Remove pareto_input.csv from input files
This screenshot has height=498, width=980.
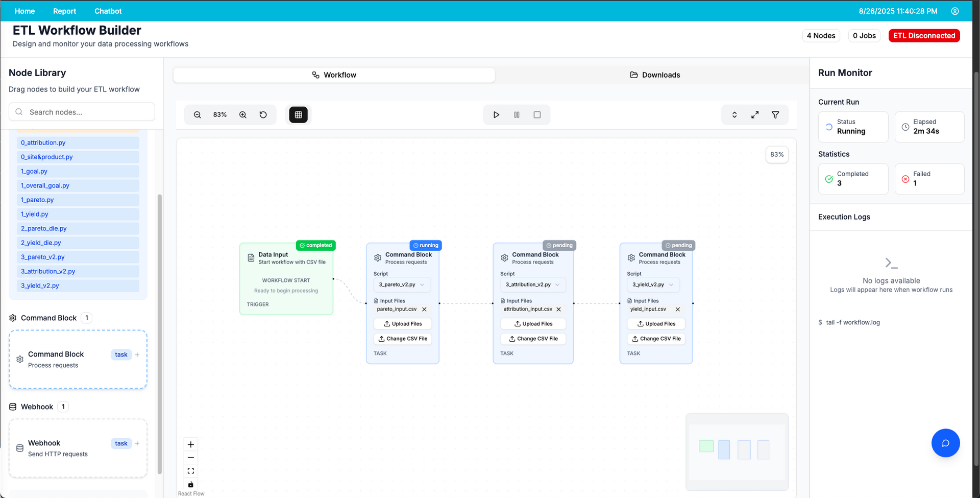point(424,310)
